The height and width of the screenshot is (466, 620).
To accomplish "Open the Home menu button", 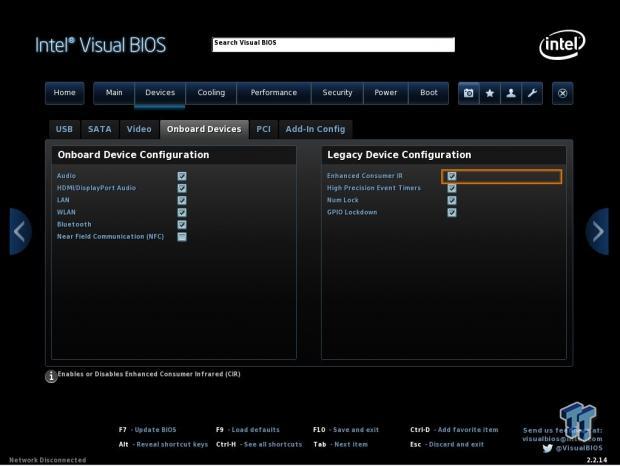I will click(64, 93).
